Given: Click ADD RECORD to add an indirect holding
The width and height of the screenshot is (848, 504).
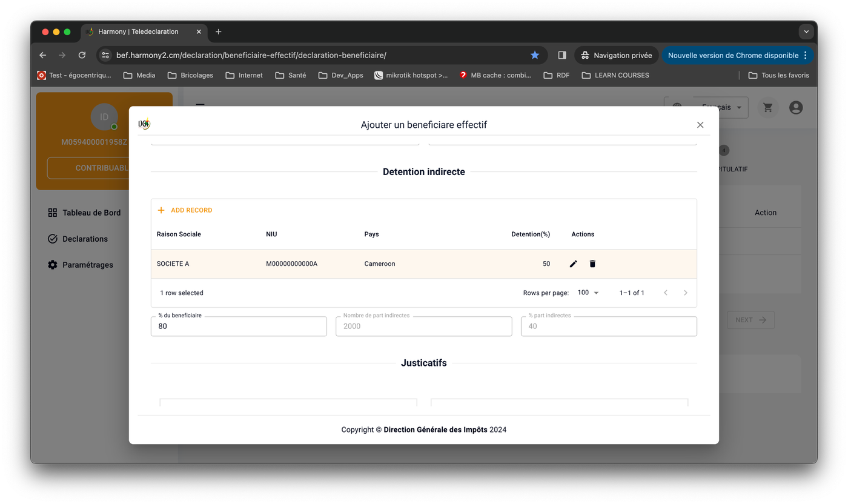Looking at the screenshot, I should pos(185,210).
